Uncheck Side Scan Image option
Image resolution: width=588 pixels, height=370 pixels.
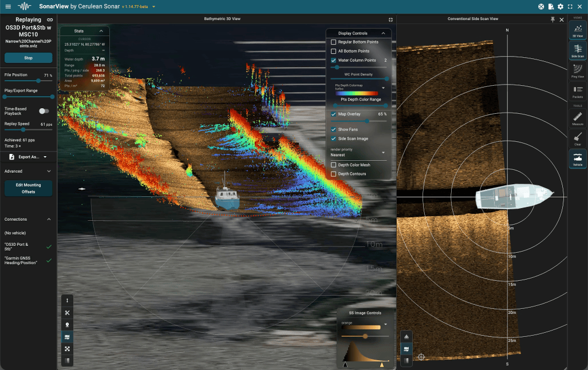(x=333, y=138)
